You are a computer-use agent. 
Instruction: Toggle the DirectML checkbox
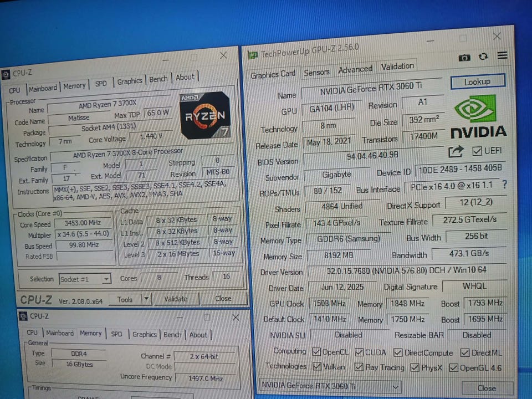(x=465, y=353)
